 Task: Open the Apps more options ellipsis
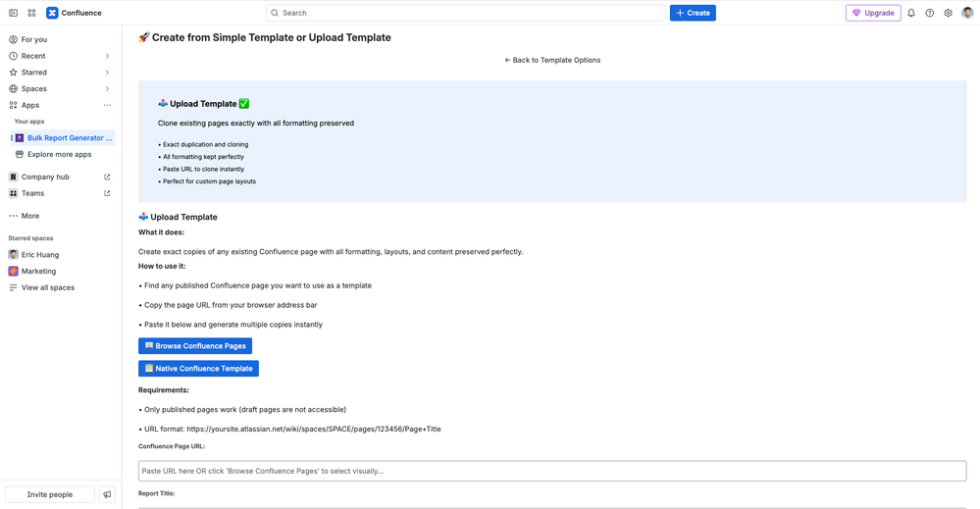point(107,105)
